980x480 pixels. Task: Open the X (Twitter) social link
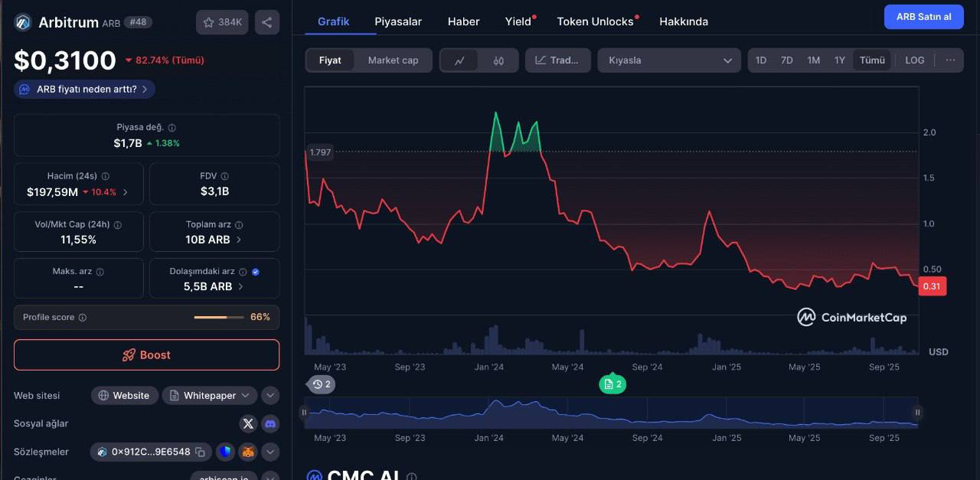pos(248,423)
